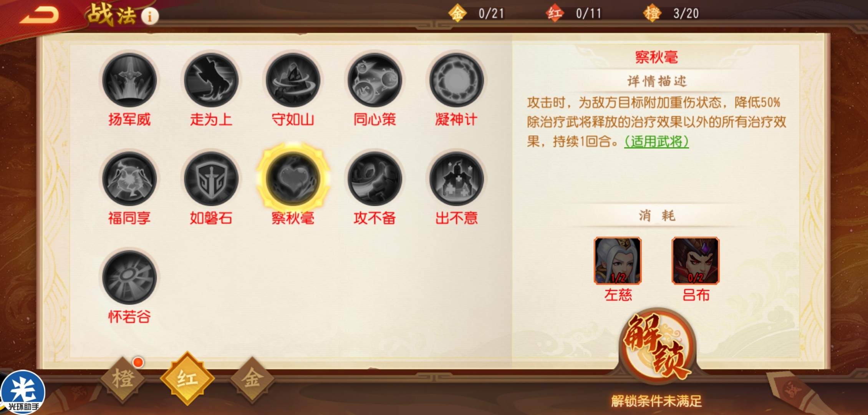Viewport: 868px width, 415px height.
Task: Select the 如磐石 shield tactic icon
Action: pos(211,179)
